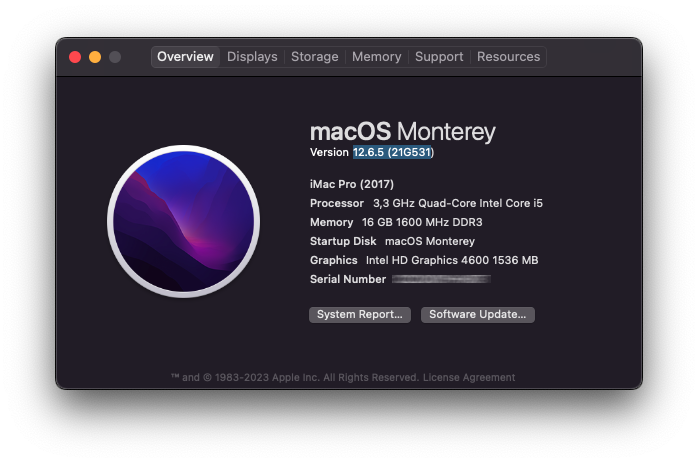Image resolution: width=698 pixels, height=463 pixels.
Task: Click the Software Update... button
Action: tap(478, 315)
